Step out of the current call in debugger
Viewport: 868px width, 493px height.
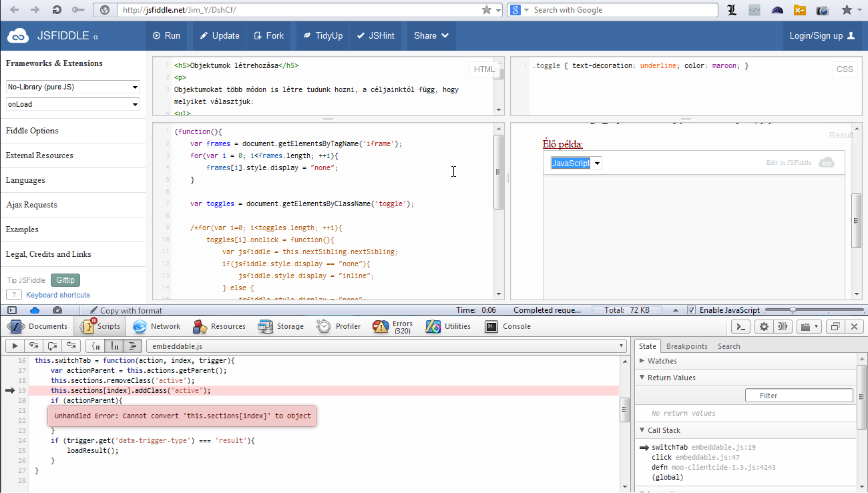point(71,346)
